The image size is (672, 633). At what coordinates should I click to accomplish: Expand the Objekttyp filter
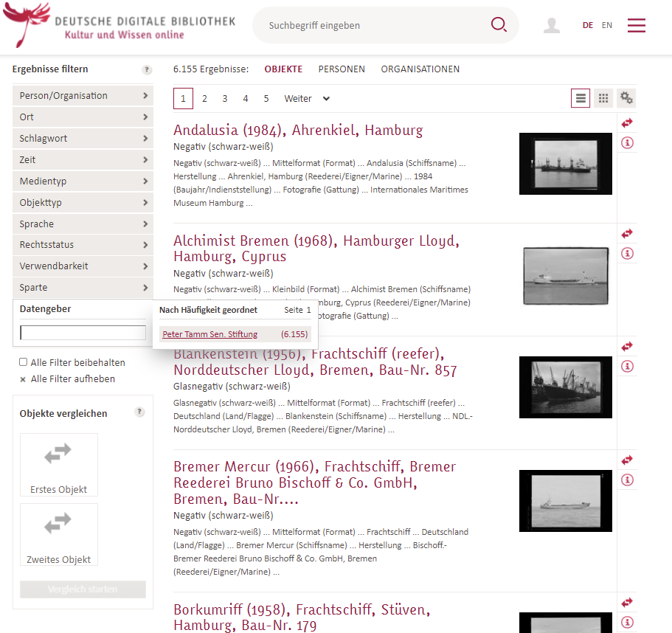pyautogui.click(x=83, y=202)
